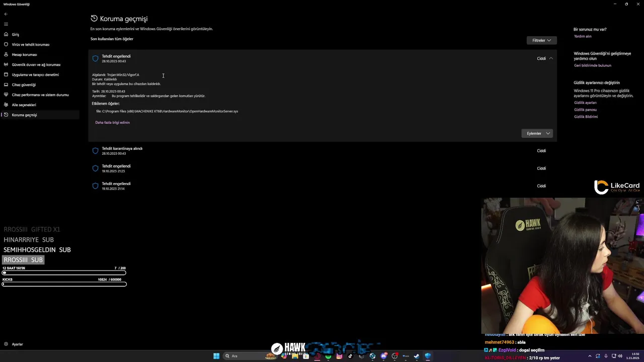Open Hesap koruması section
644x362 pixels.
pos(25,55)
